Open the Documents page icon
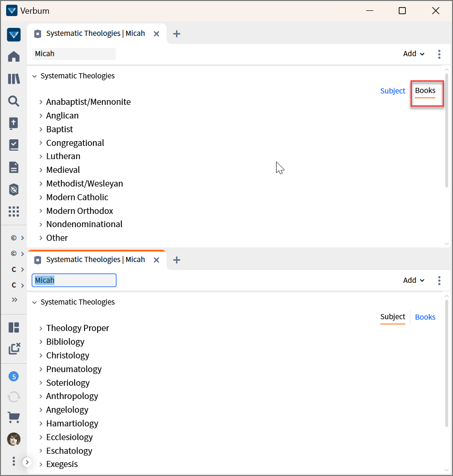 pyautogui.click(x=14, y=167)
